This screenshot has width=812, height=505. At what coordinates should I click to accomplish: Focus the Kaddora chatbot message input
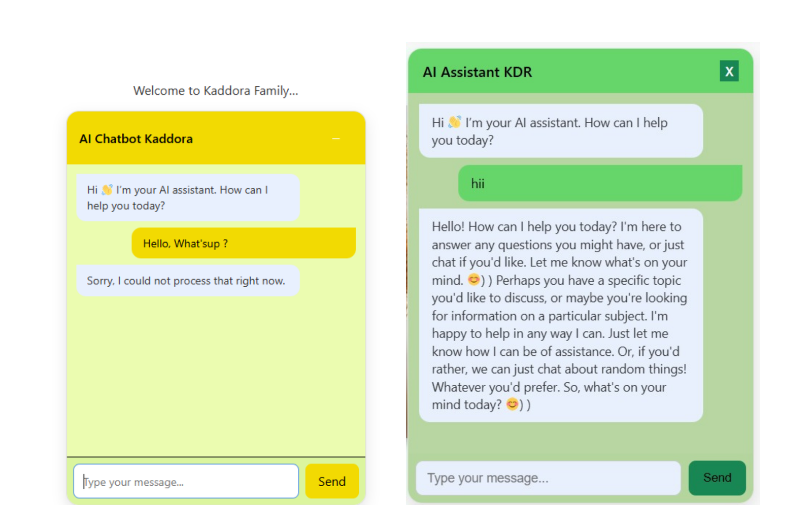pos(186,481)
